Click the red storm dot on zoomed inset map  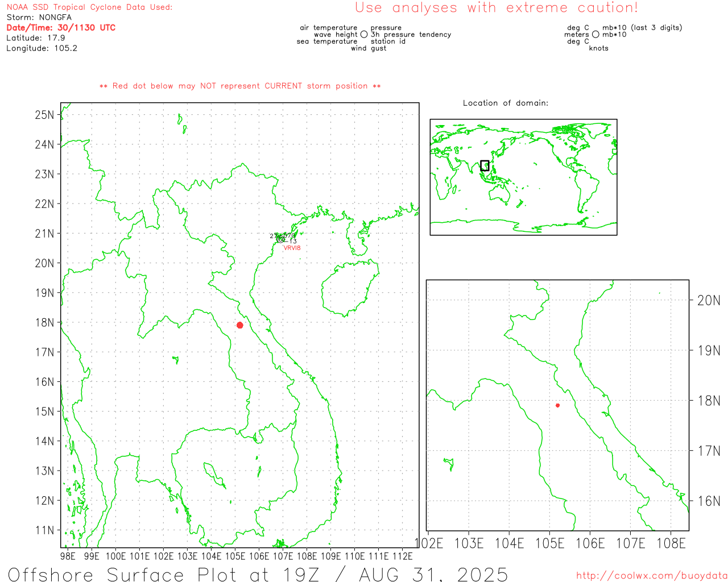click(x=557, y=405)
